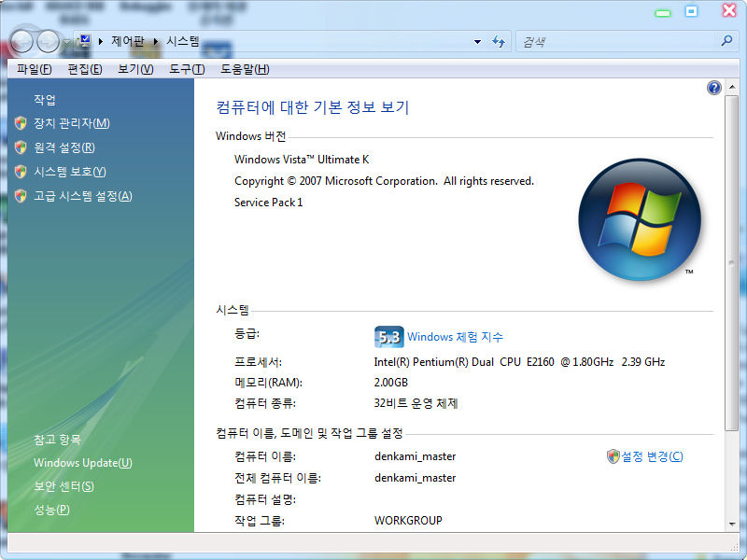Click the Forward navigation arrow
This screenshot has height=560, width=747.
click(x=49, y=41)
